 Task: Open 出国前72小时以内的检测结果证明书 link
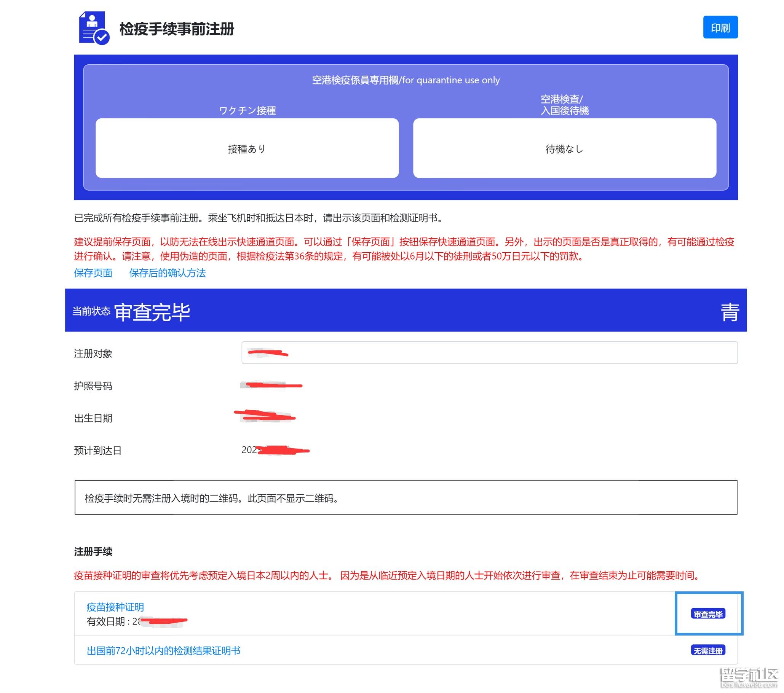(163, 651)
